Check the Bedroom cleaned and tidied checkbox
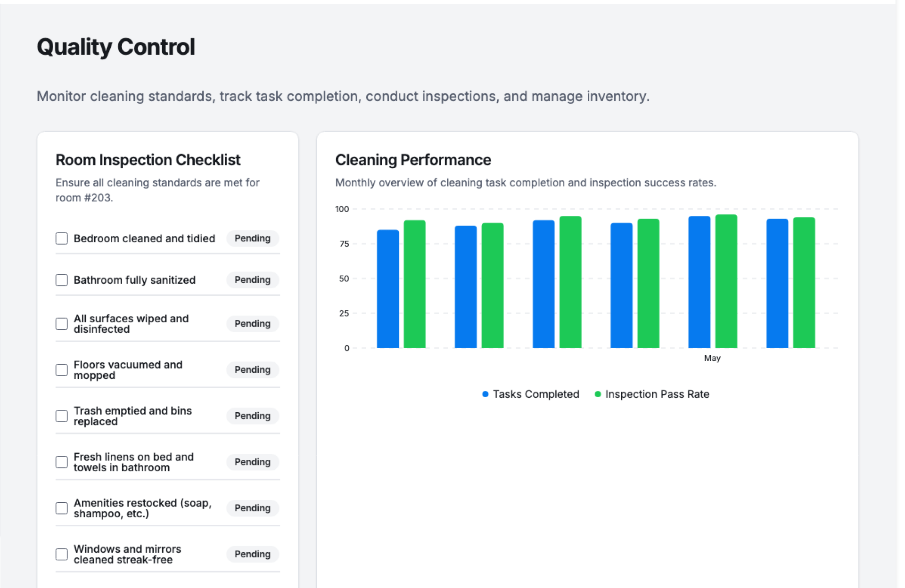 pyautogui.click(x=62, y=238)
